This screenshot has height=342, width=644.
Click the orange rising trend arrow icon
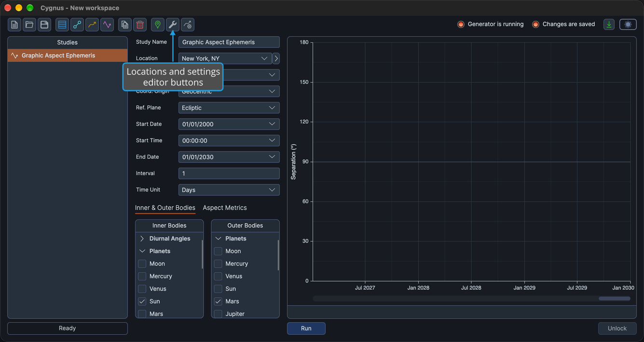pos(92,25)
